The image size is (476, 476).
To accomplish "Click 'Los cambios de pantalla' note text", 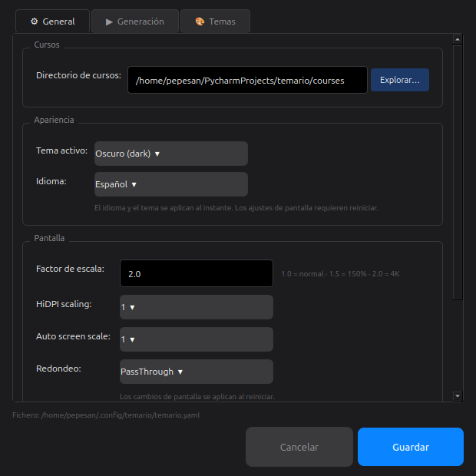I will pyautogui.click(x=197, y=397).
